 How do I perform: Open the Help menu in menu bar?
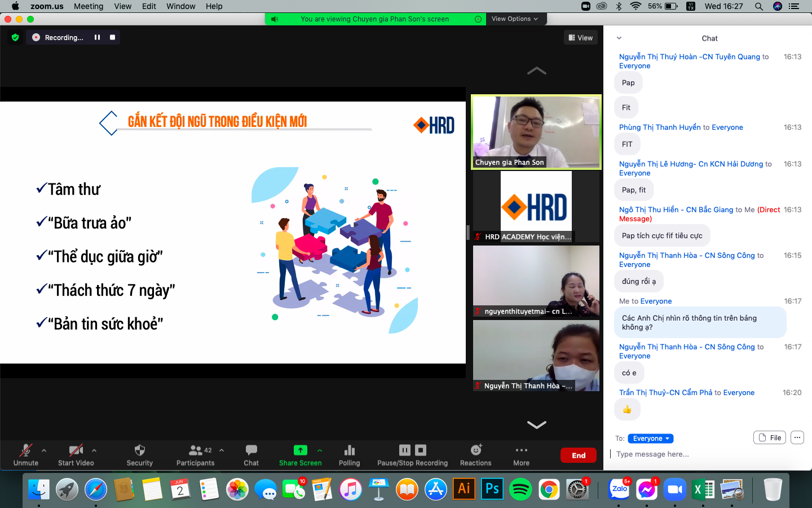click(x=214, y=6)
